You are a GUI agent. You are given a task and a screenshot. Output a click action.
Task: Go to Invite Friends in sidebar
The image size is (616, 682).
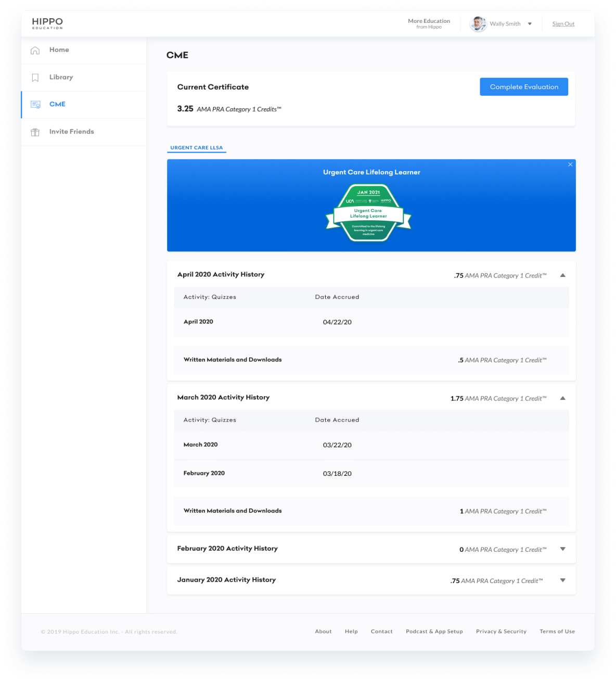pyautogui.click(x=71, y=132)
